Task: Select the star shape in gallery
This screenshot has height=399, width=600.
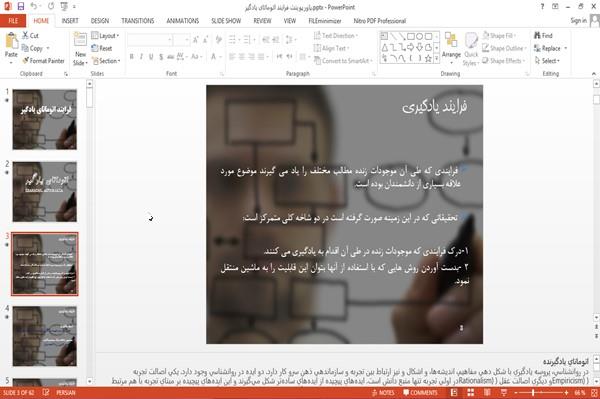Action: click(428, 59)
